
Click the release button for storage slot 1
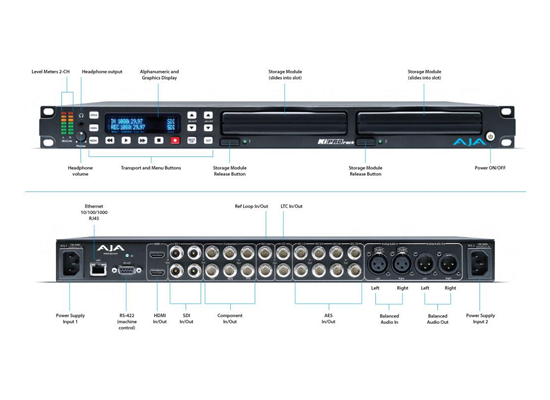tap(230, 142)
